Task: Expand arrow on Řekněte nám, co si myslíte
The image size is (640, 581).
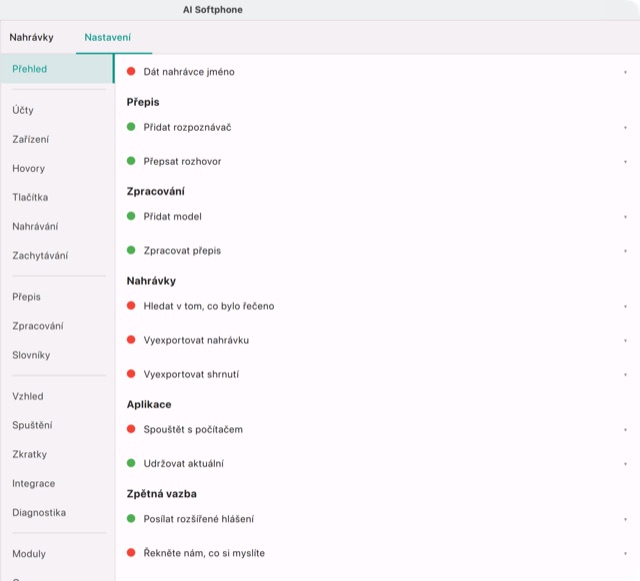Action: (625, 554)
